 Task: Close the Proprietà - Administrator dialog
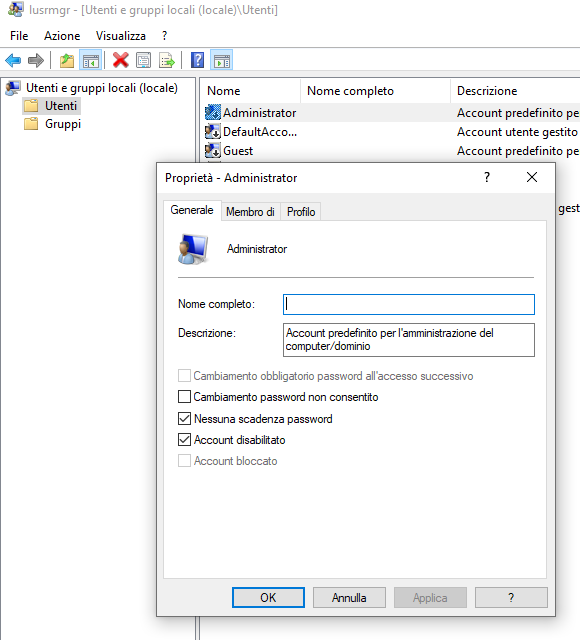532,177
